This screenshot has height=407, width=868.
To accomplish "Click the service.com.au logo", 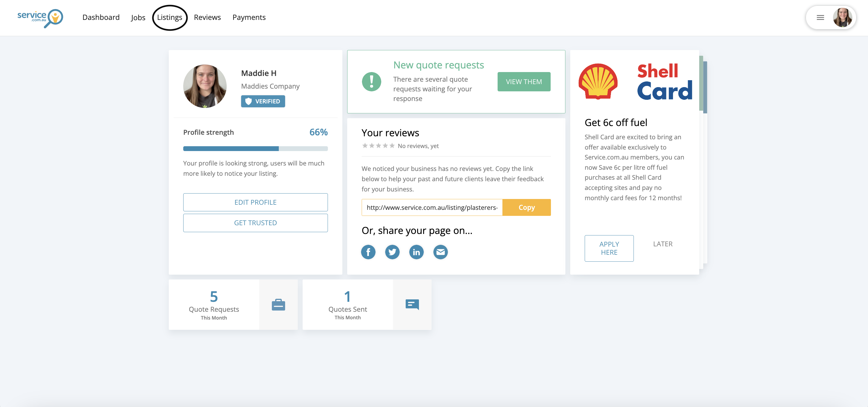I will 40,18.
